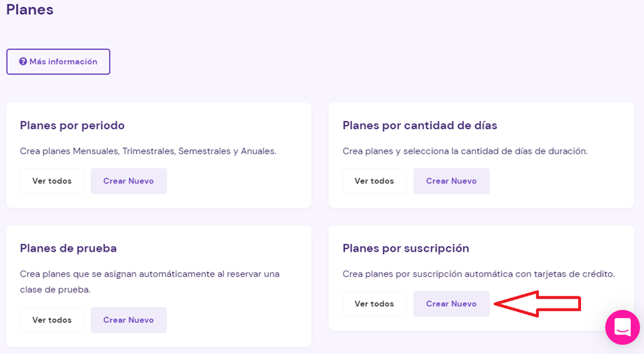Select the Planes por periodo card title

(72, 125)
